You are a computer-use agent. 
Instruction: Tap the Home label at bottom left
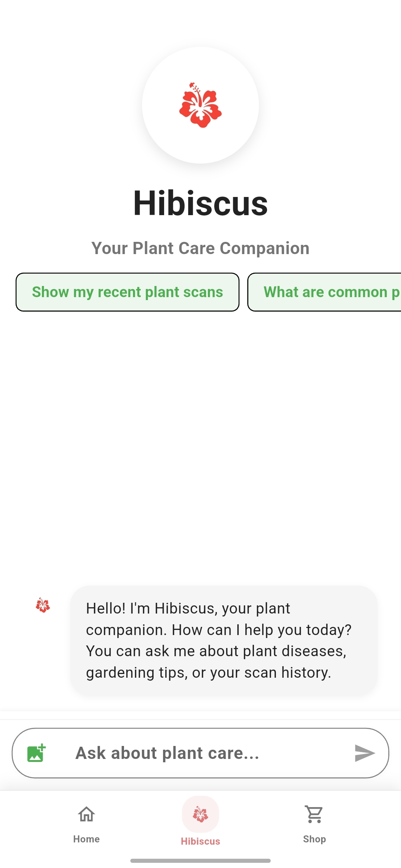coord(86,839)
